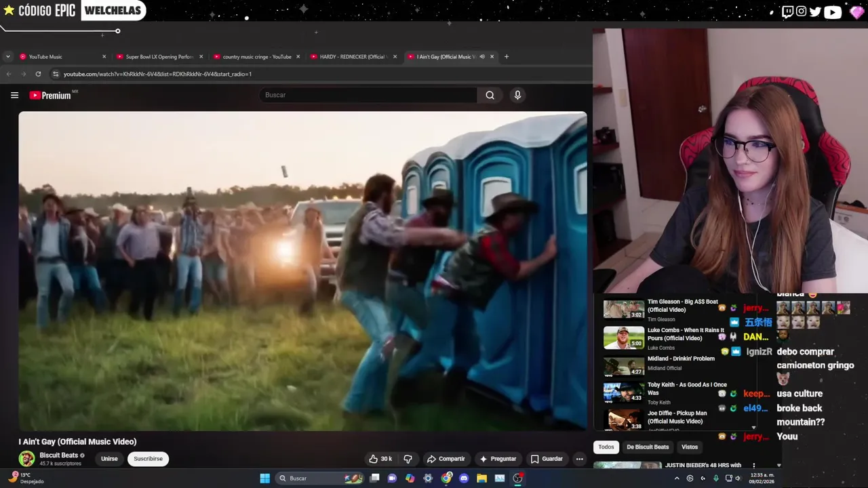Open the more actions three-dot menu
Image resolution: width=868 pixels, height=488 pixels.
[579, 459]
